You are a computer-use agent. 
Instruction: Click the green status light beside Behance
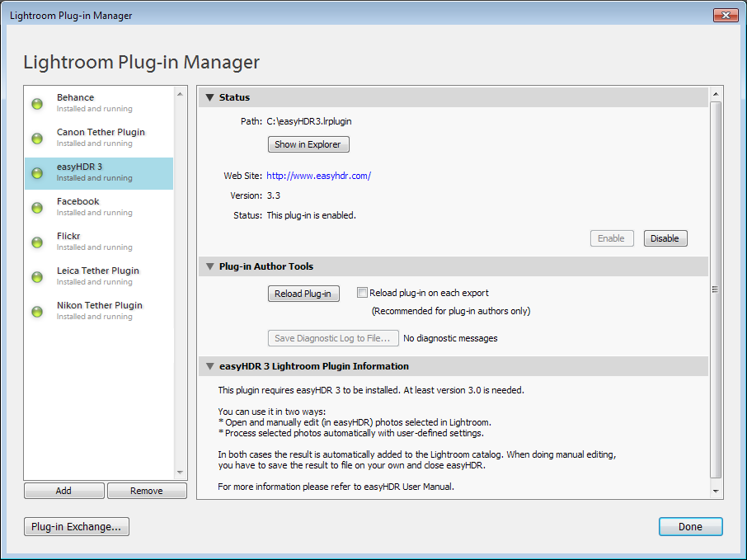click(x=37, y=103)
